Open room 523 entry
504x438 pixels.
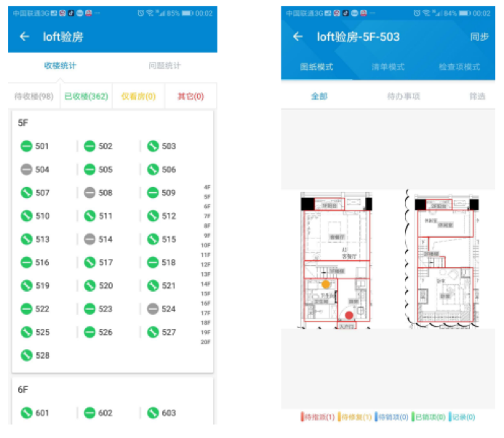[98, 308]
